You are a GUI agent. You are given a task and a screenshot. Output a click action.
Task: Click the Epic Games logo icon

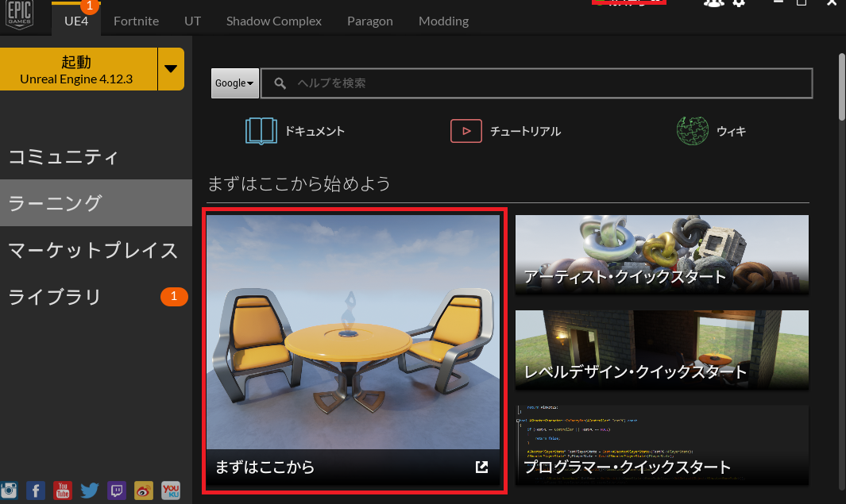(19, 14)
